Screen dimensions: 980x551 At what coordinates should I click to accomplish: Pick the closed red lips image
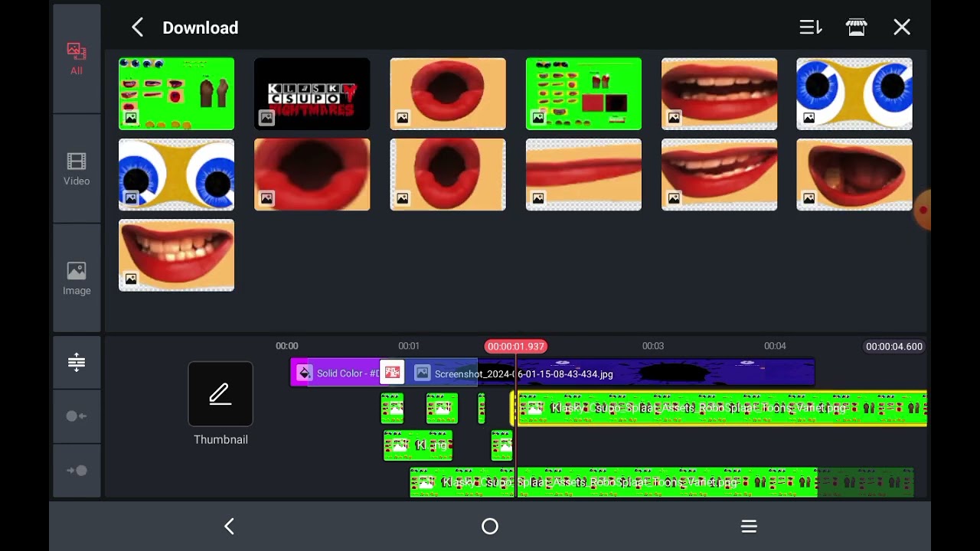point(583,174)
